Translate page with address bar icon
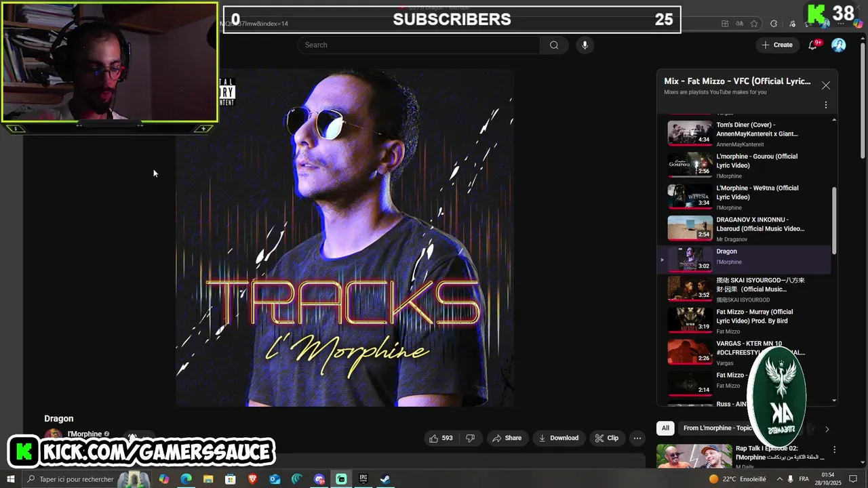The image size is (868, 488). (740, 24)
